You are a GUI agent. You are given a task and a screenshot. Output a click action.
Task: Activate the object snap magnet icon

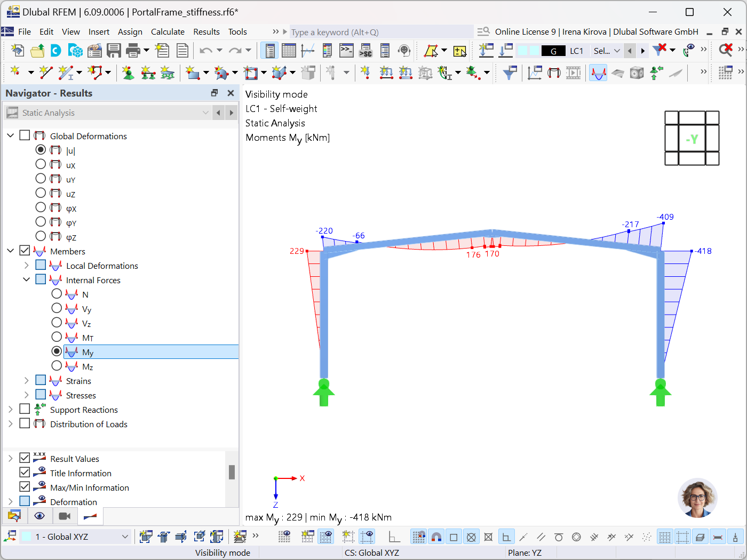(436, 537)
